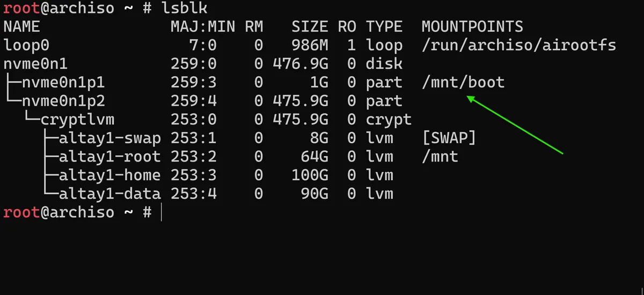This screenshot has width=644, height=295.
Task: Click the [SWAP] mountpoint label
Action: (x=449, y=138)
